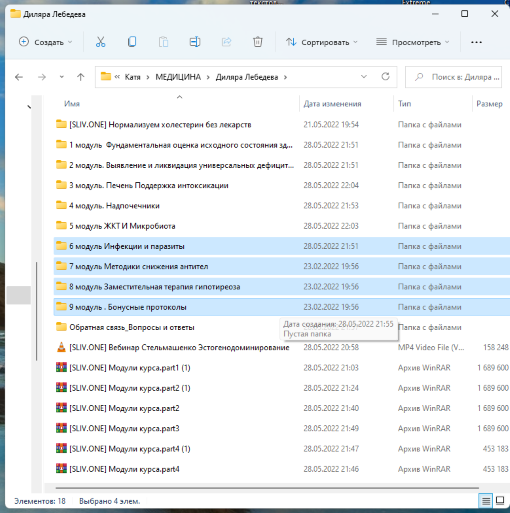This screenshot has height=513, width=510.
Task: Sort by Дата изменения column header
Action: pos(332,104)
